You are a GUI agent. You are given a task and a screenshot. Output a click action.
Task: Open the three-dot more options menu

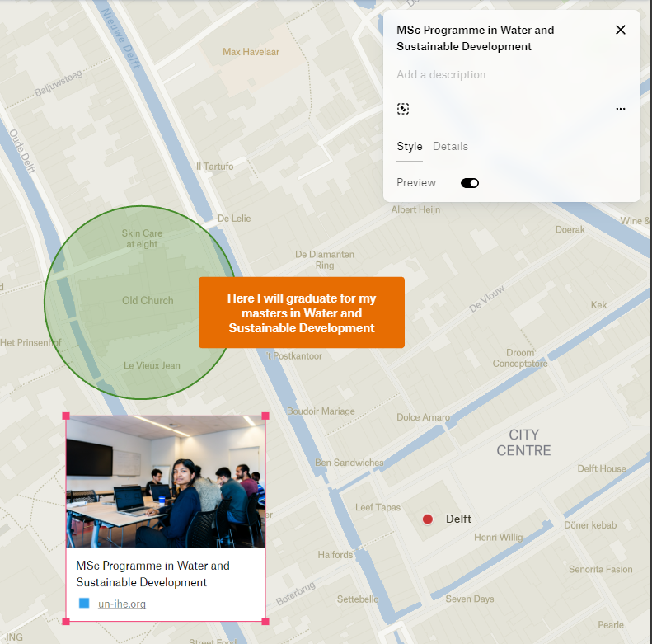click(620, 109)
